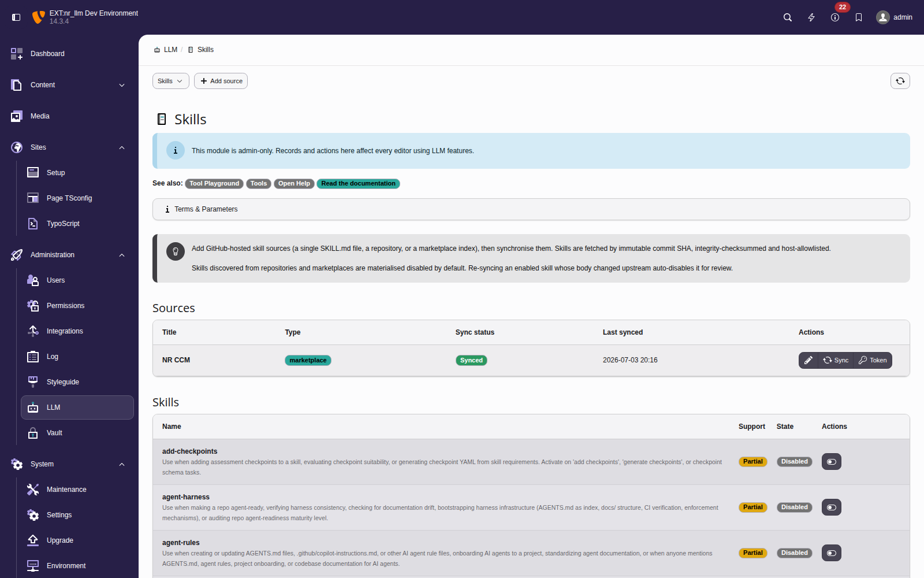Screen dimensions: 924x578
Task: Click the Settings gear icon in sidebar
Action: coord(33,515)
